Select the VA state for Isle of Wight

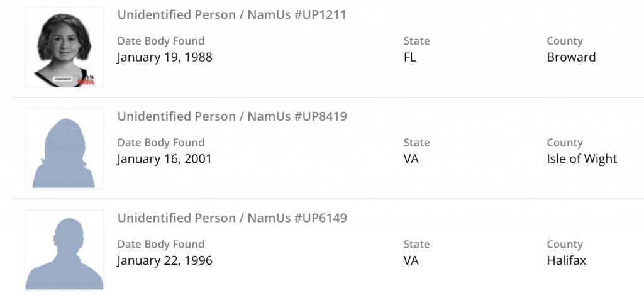411,159
